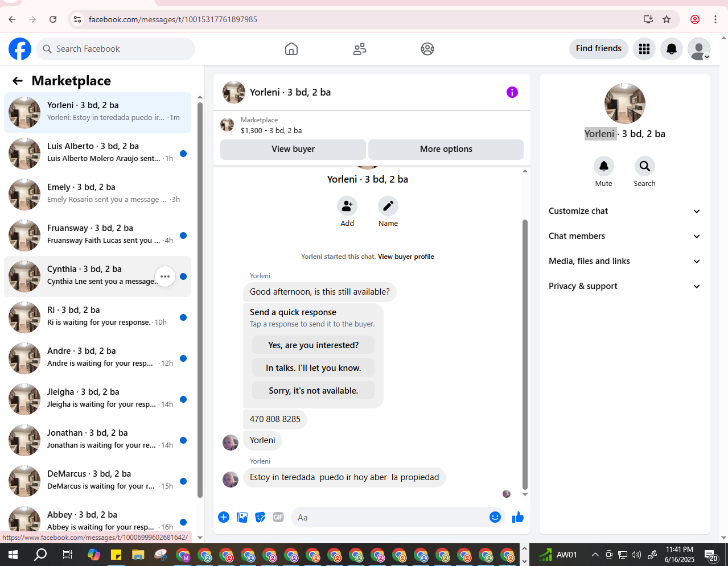
Task: Open the notifications bell
Action: (672, 49)
